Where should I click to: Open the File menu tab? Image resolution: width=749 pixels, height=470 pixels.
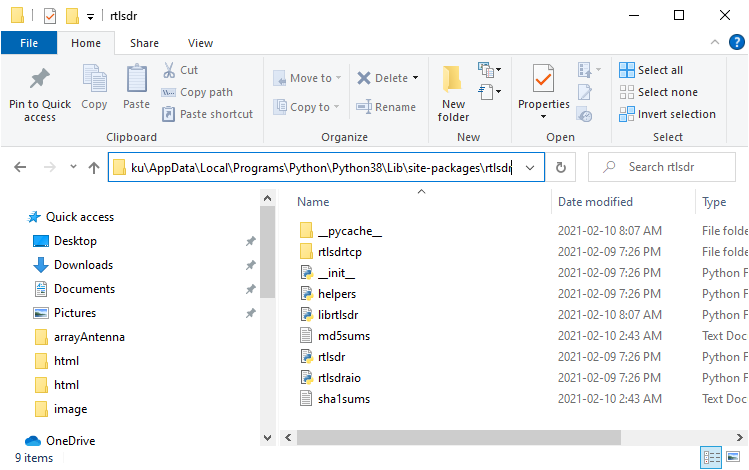29,43
